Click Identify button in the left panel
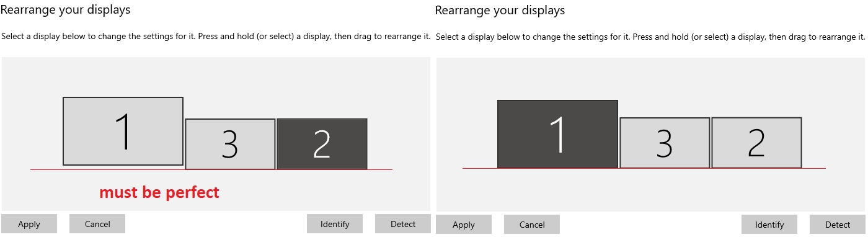This screenshot has width=868, height=237. (335, 224)
